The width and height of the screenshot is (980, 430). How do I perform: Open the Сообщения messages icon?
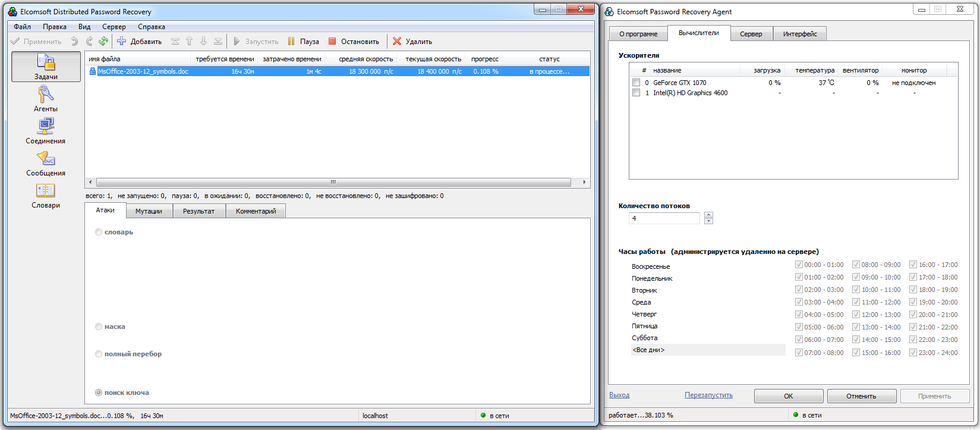click(46, 158)
